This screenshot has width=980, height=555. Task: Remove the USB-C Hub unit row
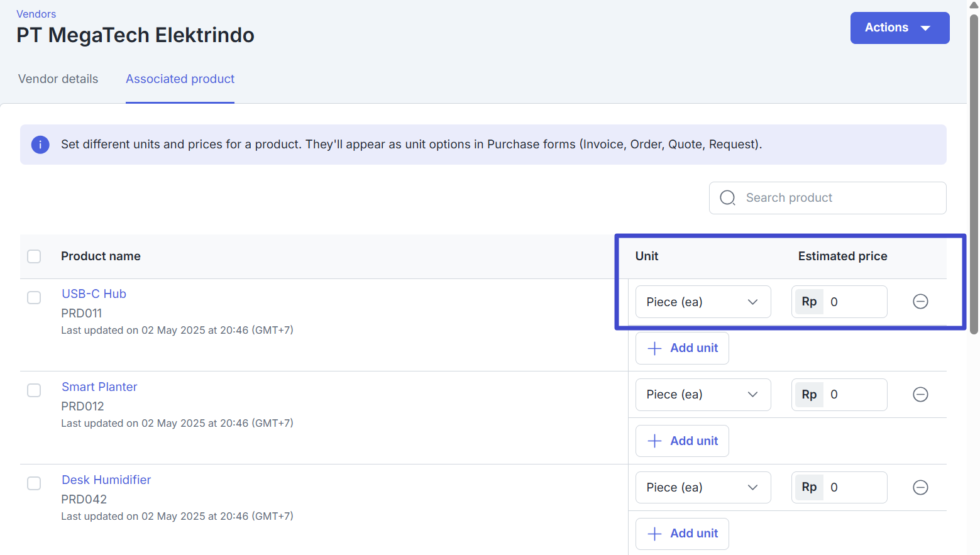coord(920,302)
